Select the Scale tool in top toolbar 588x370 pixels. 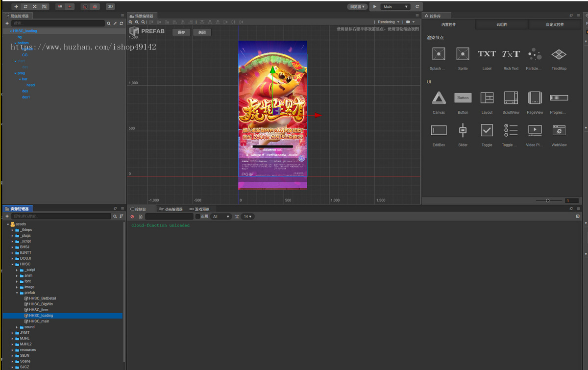point(35,7)
